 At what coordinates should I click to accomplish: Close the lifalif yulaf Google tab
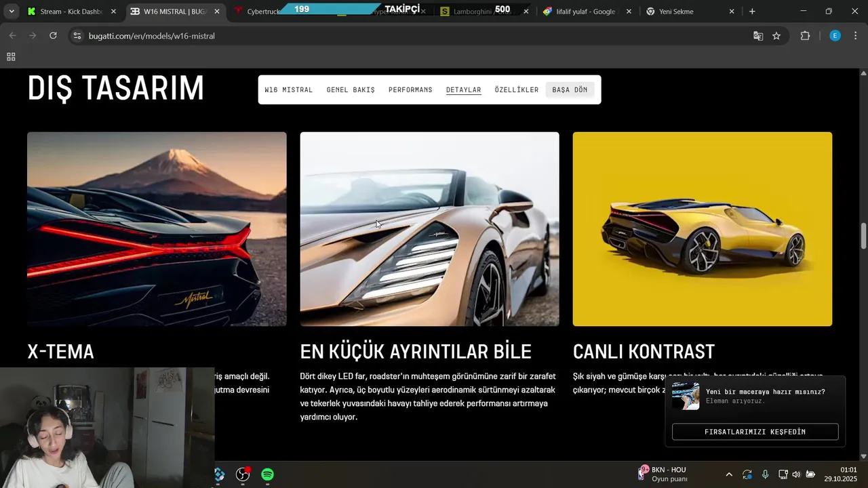click(x=629, y=12)
